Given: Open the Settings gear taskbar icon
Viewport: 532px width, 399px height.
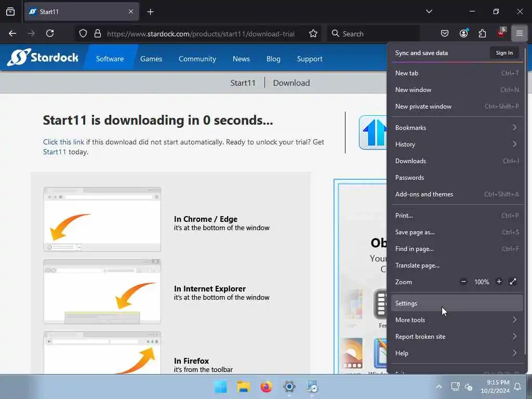Looking at the screenshot, I should pos(289,387).
